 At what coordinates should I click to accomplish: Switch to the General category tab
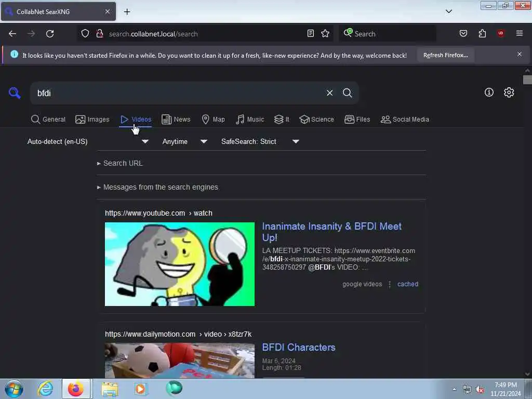click(48, 119)
